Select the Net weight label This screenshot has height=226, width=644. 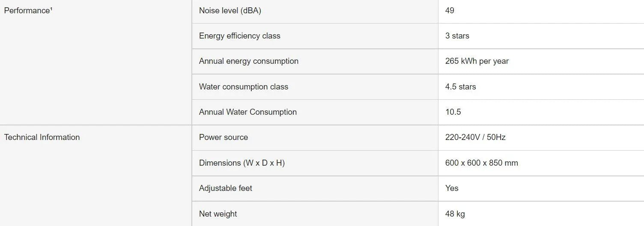pos(218,214)
